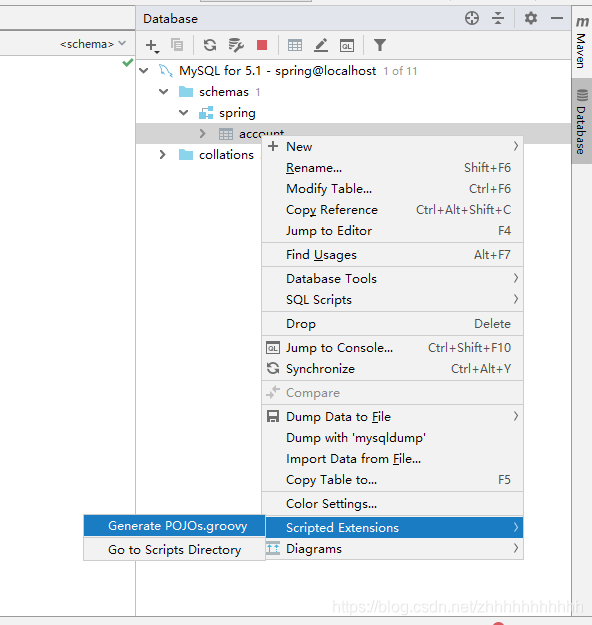Open the Dump Data to File submenu
The height and width of the screenshot is (625, 592).
click(x=392, y=417)
